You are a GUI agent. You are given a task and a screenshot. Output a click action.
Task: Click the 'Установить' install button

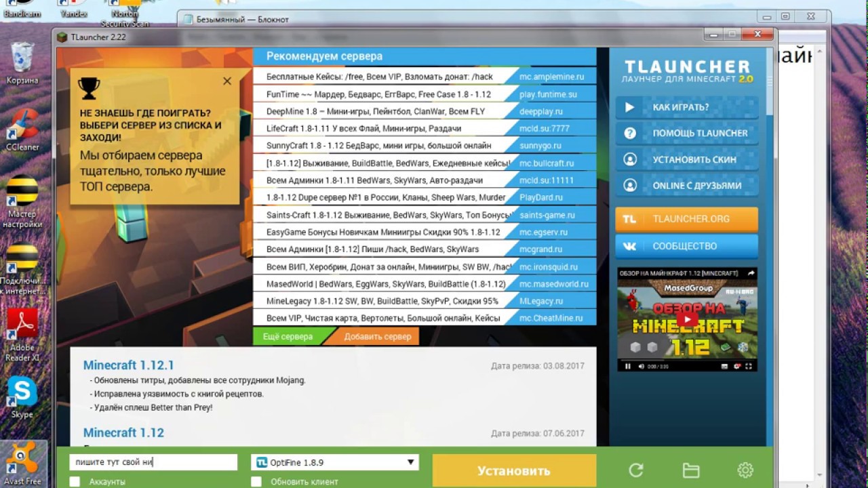click(x=514, y=471)
